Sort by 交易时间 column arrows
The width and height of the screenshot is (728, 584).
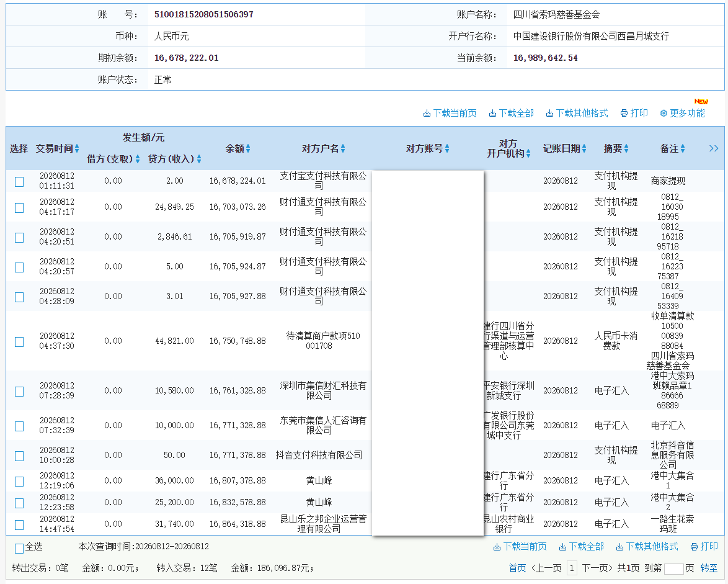pyautogui.click(x=77, y=149)
